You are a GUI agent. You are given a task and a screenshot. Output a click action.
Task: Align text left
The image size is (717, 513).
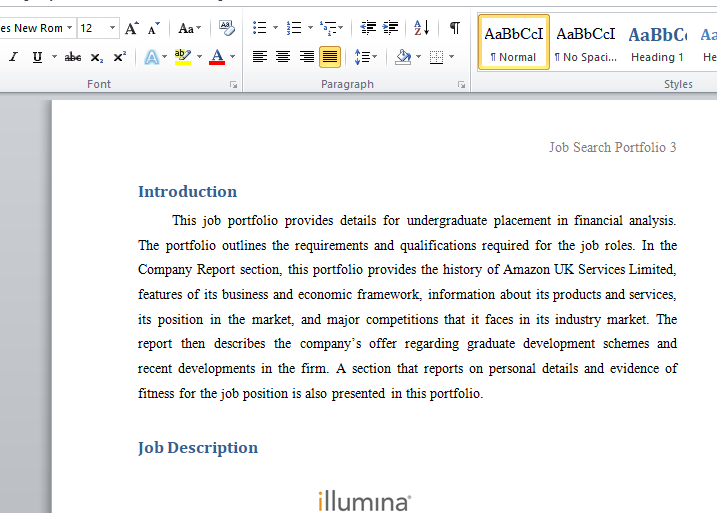pyautogui.click(x=260, y=57)
